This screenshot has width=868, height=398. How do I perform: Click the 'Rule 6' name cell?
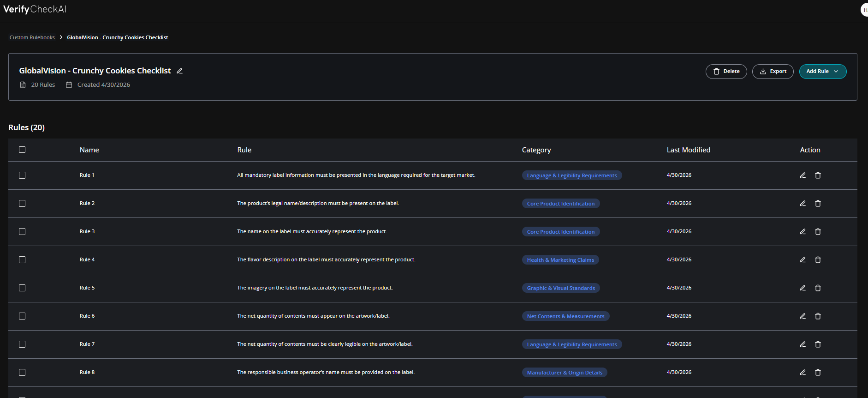point(87,316)
